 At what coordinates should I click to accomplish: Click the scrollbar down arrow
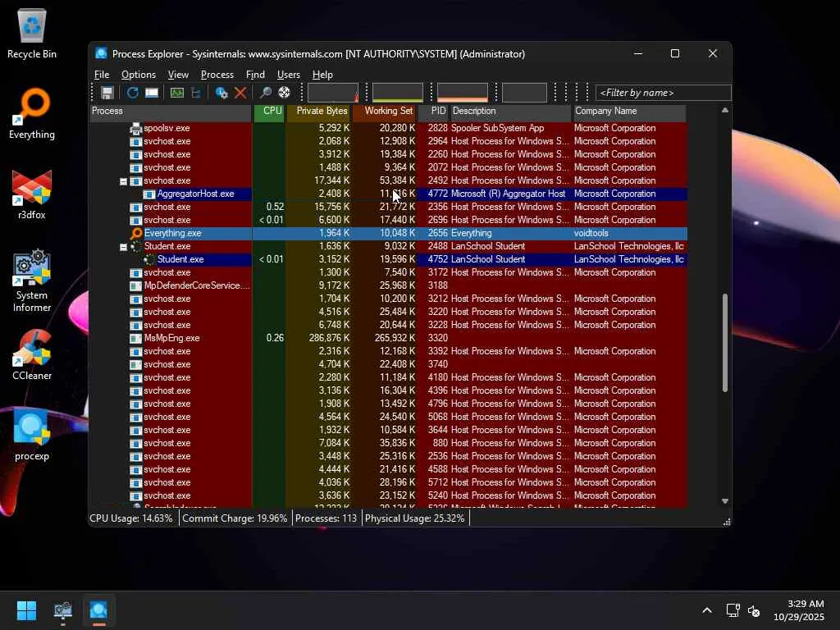pos(725,501)
